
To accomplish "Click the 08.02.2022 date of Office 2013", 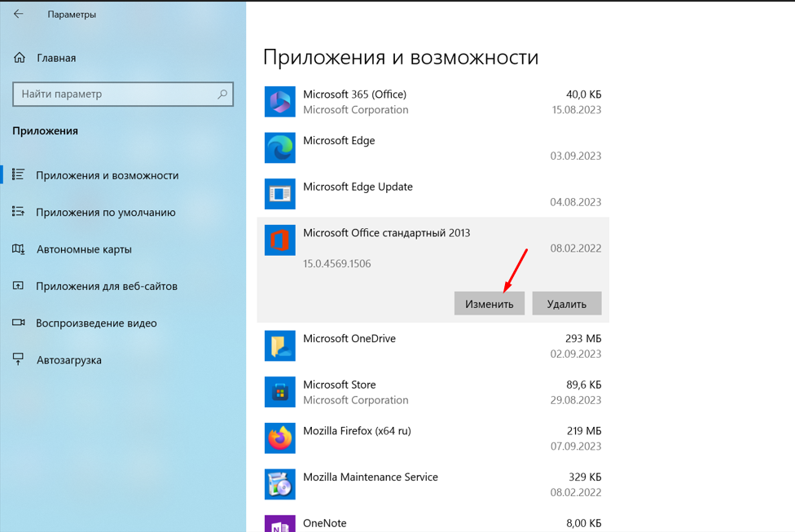I will (576, 248).
